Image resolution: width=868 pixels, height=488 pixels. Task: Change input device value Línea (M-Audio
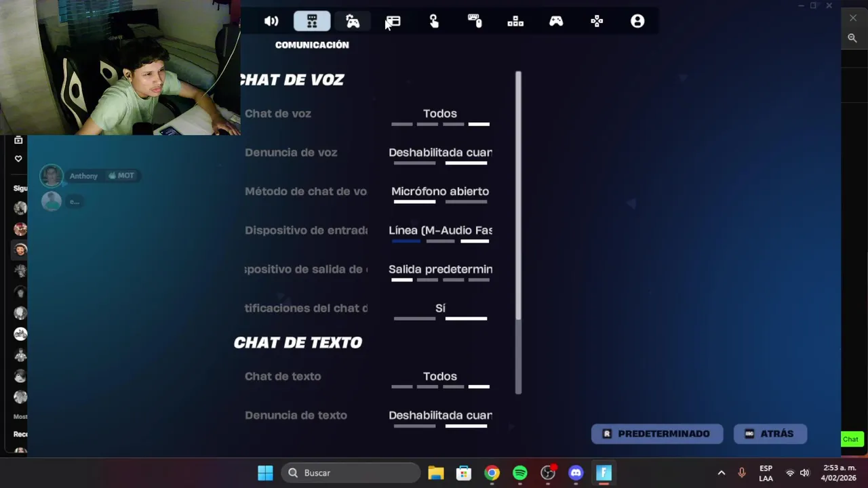click(x=440, y=231)
